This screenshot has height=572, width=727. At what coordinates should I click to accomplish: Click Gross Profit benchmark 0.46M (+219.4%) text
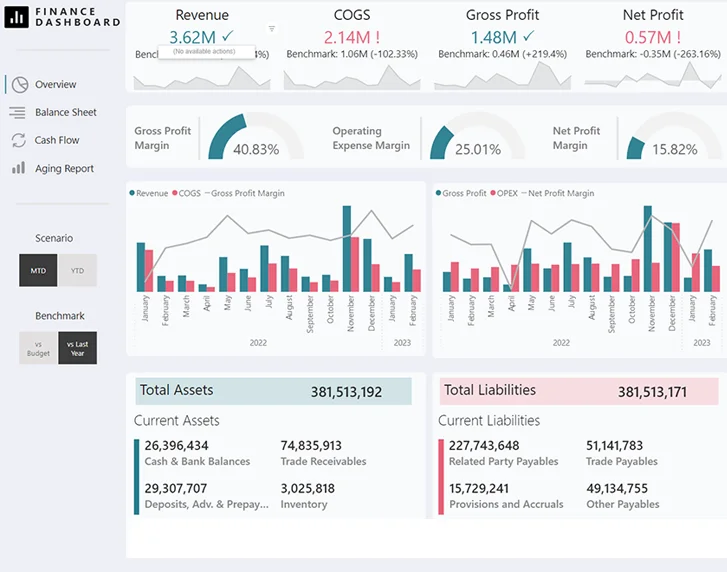503,54
